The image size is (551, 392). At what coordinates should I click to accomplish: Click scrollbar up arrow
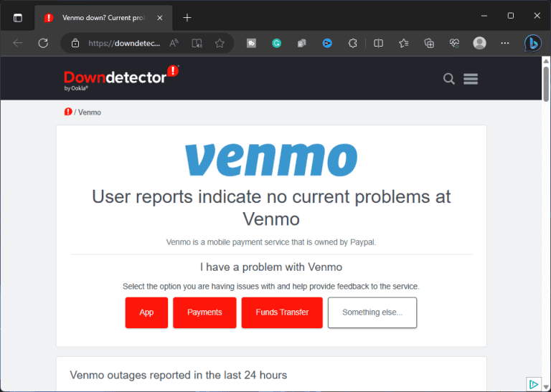[546, 61]
